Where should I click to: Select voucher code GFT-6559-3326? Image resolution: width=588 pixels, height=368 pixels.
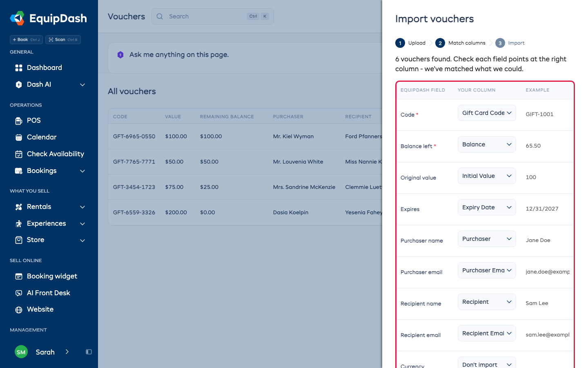click(x=134, y=213)
